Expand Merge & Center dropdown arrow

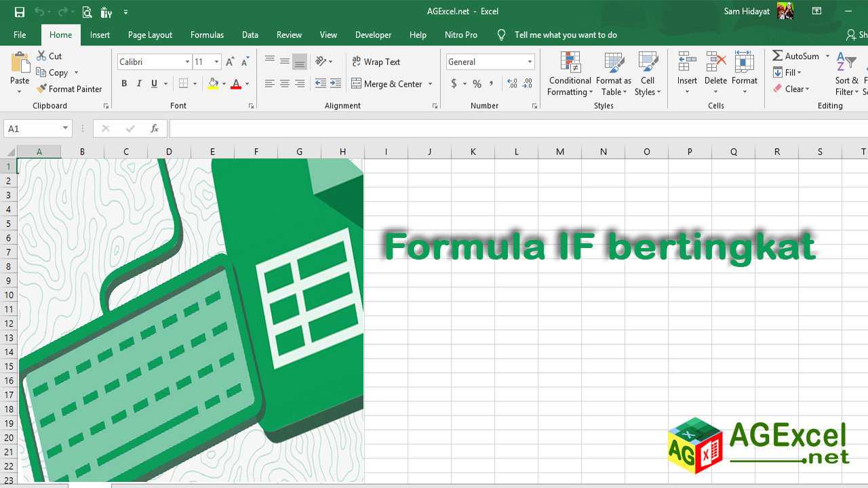[431, 84]
